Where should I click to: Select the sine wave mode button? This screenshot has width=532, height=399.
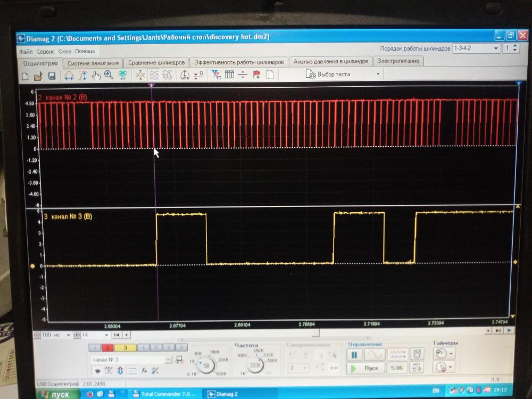[375, 355]
